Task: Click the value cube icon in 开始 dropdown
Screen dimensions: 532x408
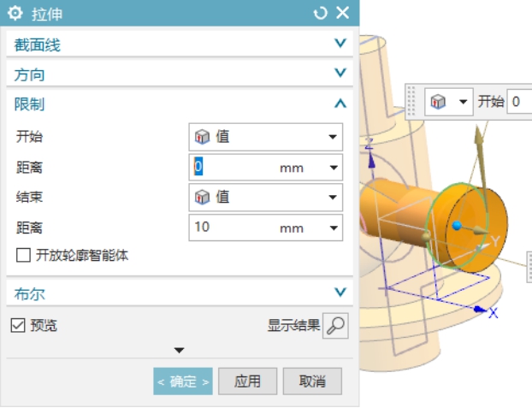Action: click(x=202, y=137)
